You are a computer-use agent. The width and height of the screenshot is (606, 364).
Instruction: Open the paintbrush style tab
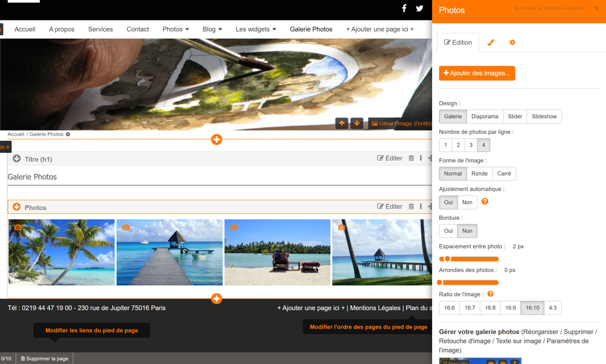point(491,42)
